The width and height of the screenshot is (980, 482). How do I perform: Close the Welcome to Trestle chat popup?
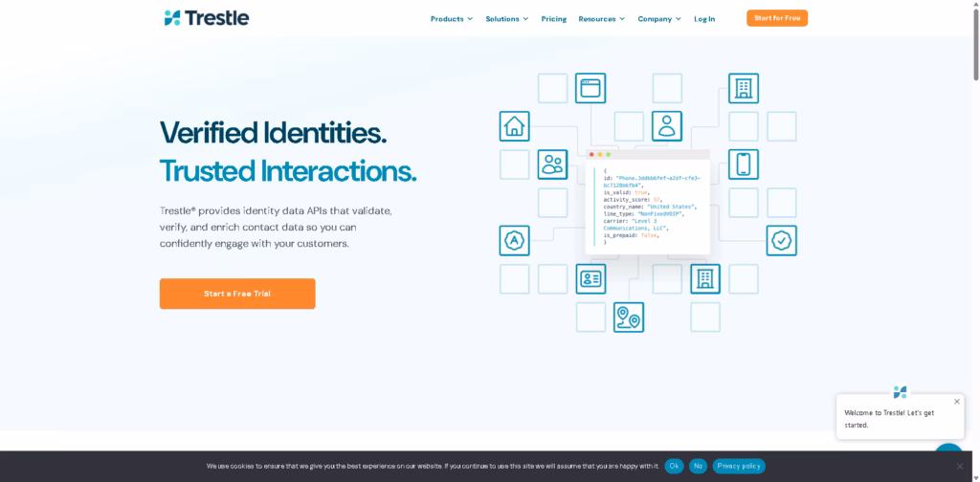(x=956, y=402)
